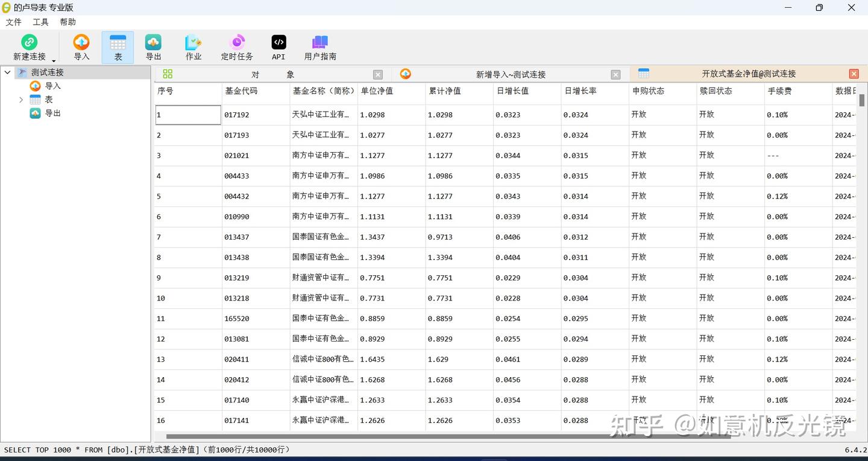Click the horizontal scrollbar of the table
The image size is (868, 461).
pyautogui.click(x=448, y=436)
